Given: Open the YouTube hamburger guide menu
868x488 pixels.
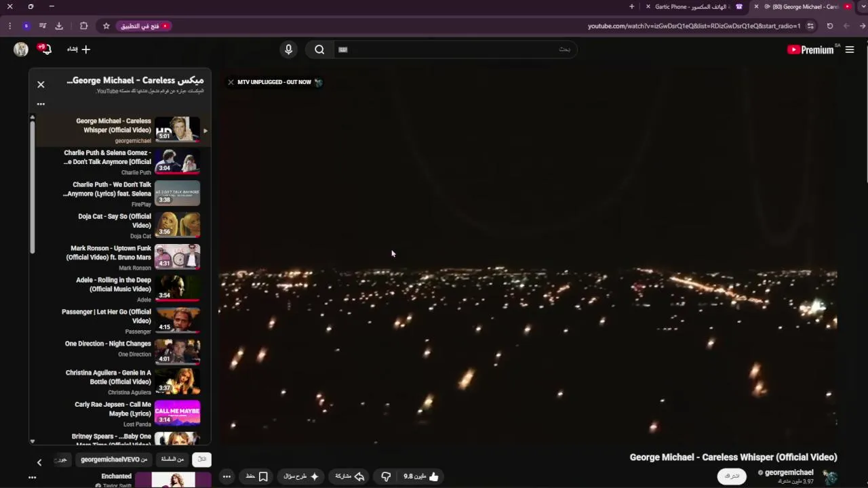Looking at the screenshot, I should pyautogui.click(x=850, y=49).
